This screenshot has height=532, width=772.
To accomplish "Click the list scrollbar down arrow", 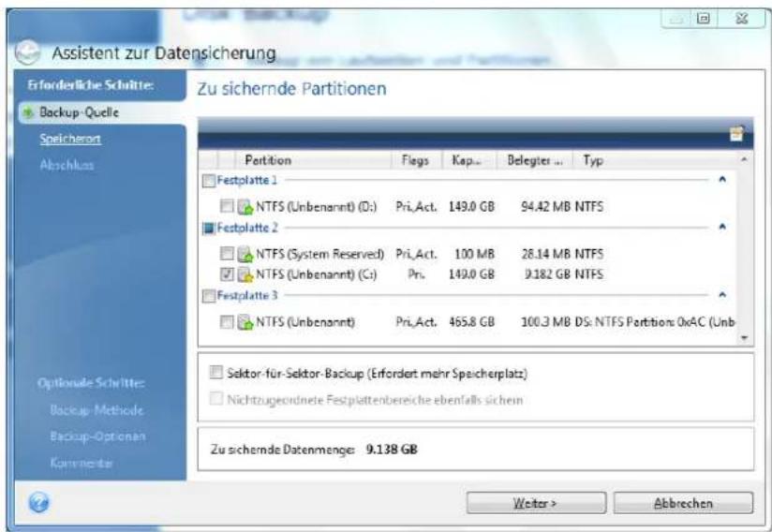I will tap(744, 337).
